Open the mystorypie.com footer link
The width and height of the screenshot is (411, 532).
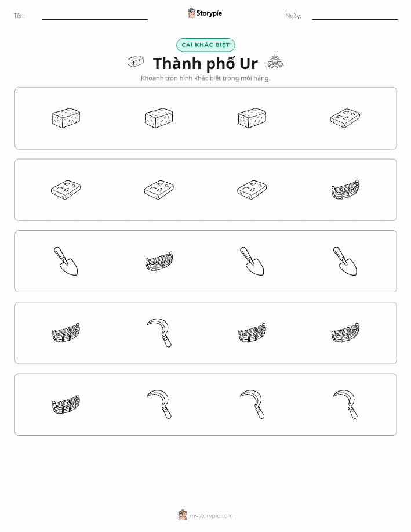[211, 516]
